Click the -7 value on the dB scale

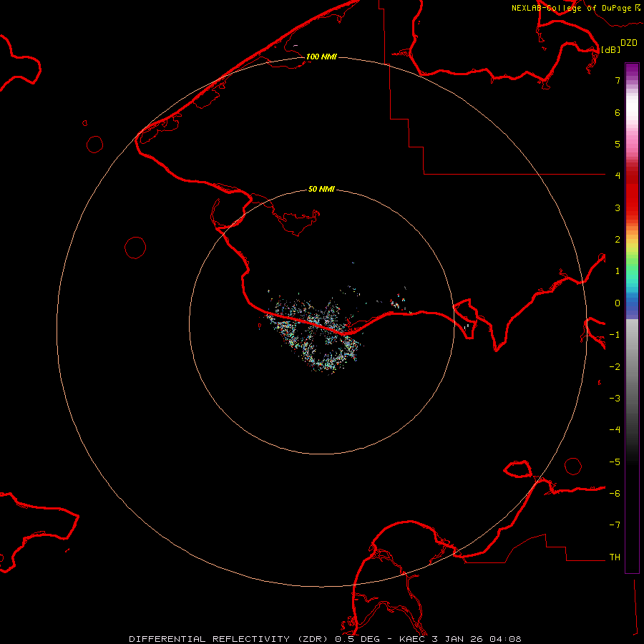tap(614, 525)
